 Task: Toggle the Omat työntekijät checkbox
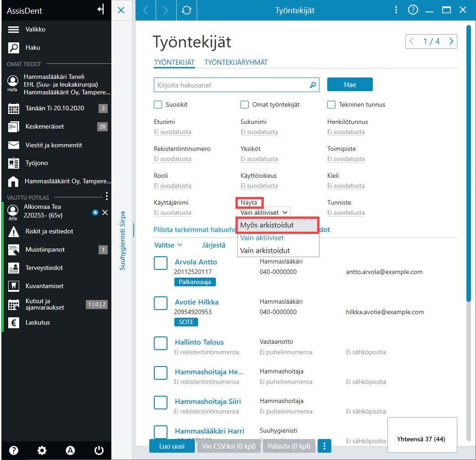pos(245,104)
